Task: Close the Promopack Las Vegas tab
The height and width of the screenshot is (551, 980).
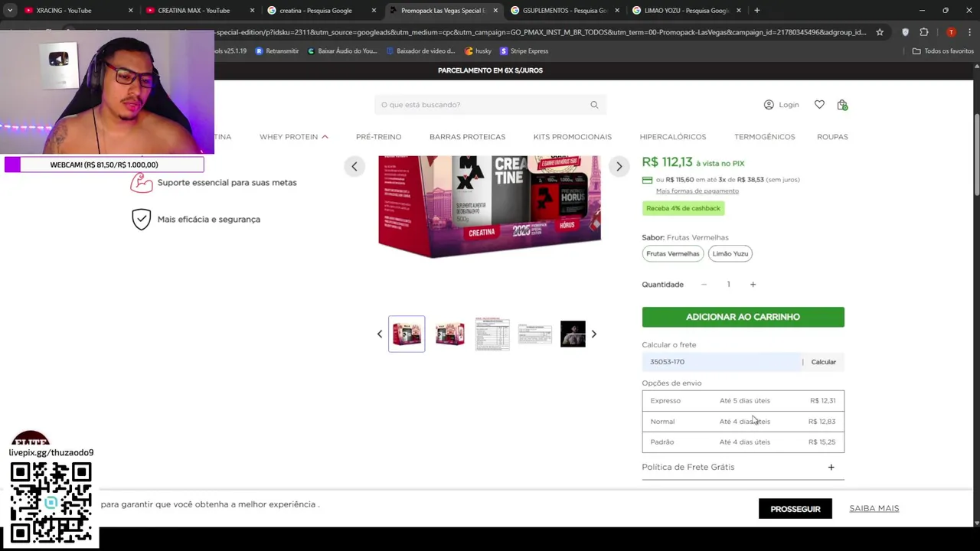Action: point(495,11)
